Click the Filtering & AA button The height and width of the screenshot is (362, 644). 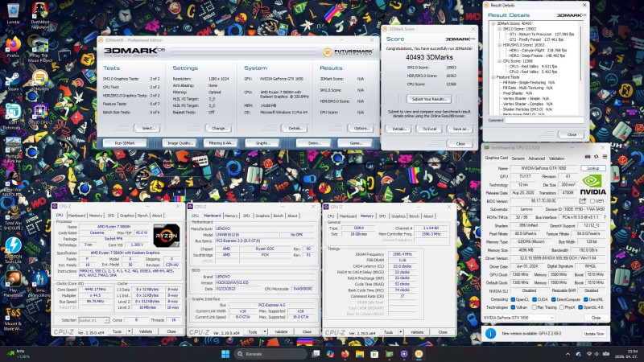[221, 143]
